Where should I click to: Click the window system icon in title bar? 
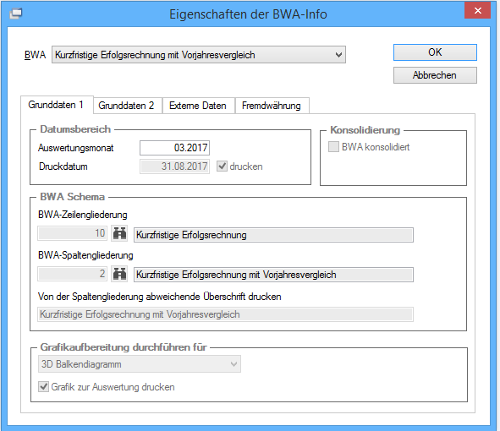(x=16, y=14)
